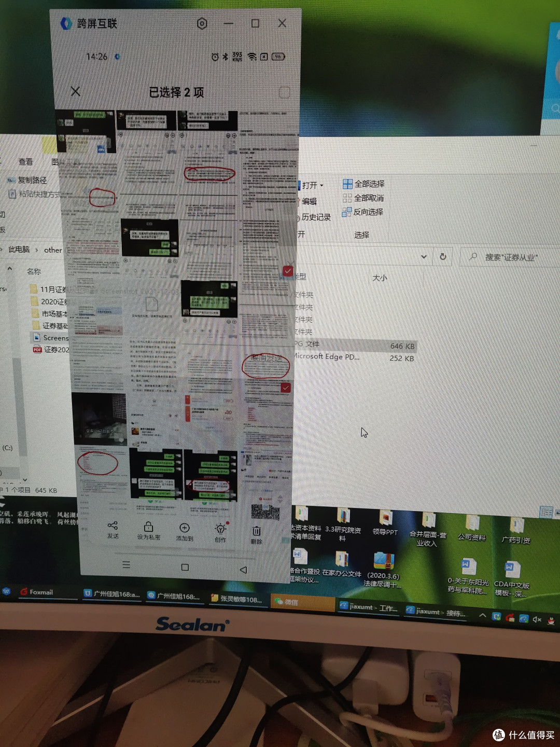Screen dimensions: 560x747
Task: Click the 252 KB size cell
Action: 402,358
